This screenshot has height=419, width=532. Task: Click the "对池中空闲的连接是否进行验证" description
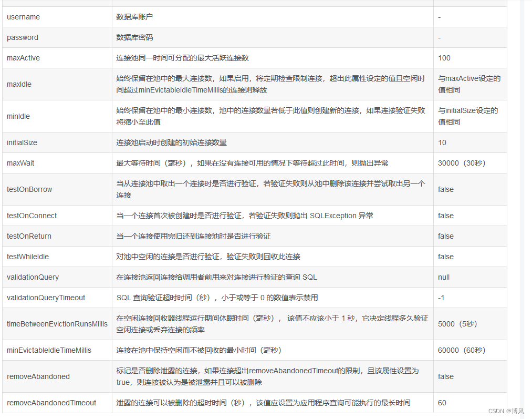(208, 257)
